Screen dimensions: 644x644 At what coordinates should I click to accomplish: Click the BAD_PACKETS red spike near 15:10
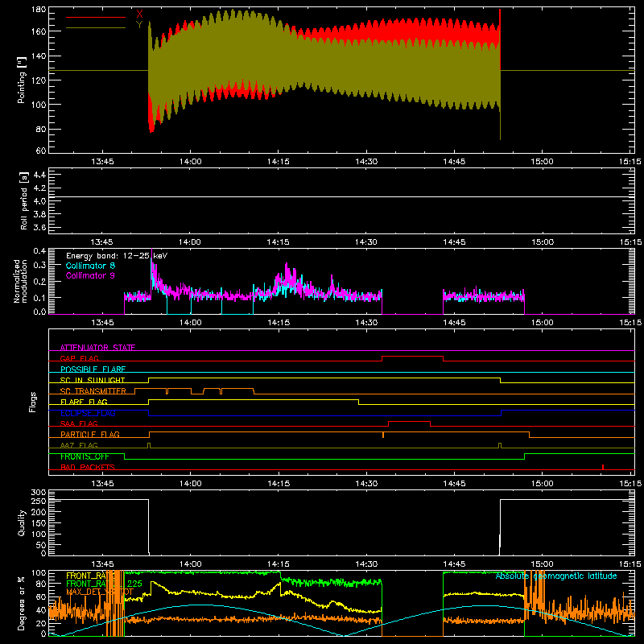(602, 467)
